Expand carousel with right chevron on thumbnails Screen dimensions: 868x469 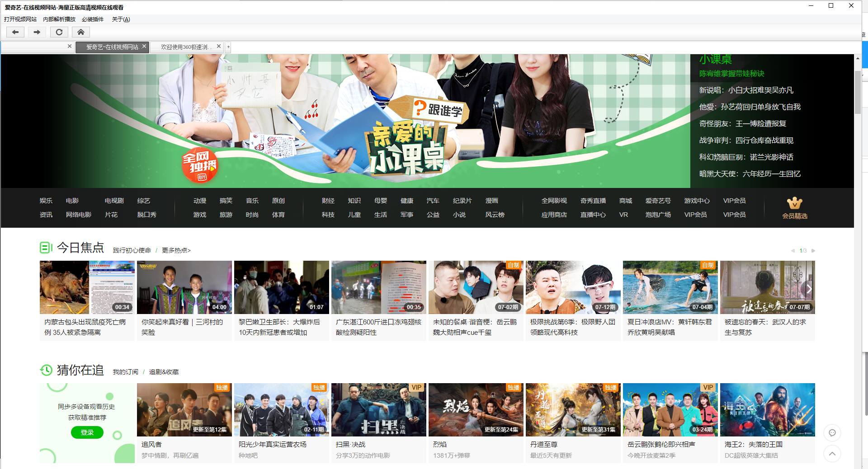[x=809, y=289]
